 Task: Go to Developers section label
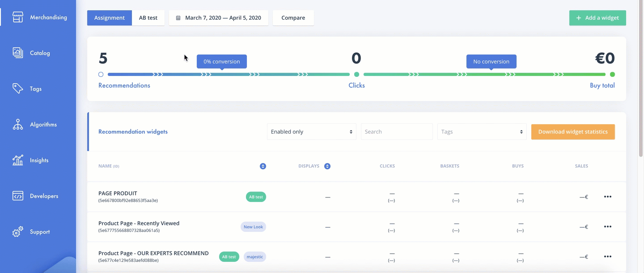click(x=44, y=196)
